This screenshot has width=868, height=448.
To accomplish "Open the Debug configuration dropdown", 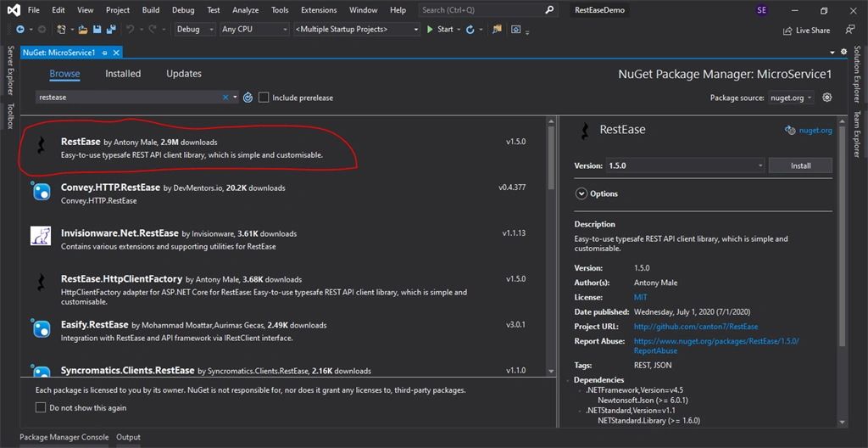I will [196, 30].
